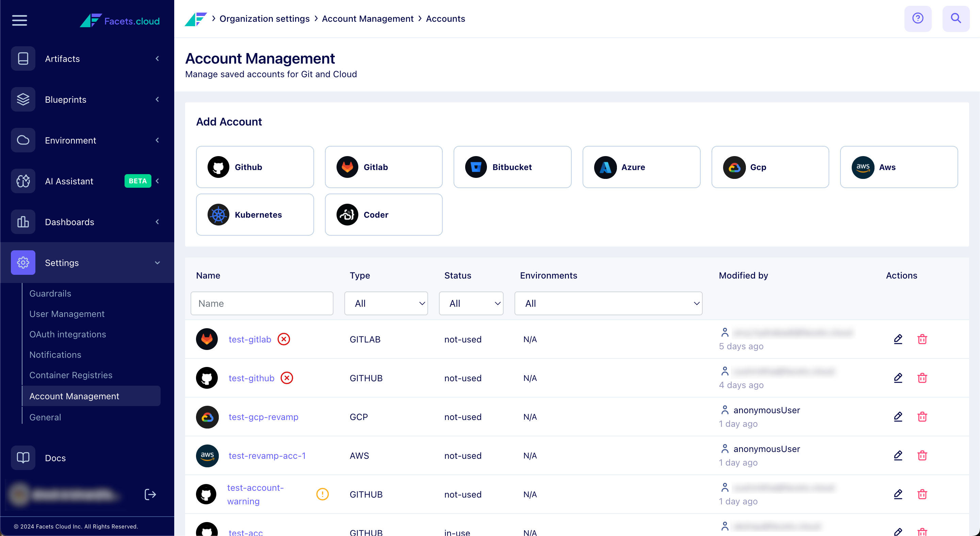Image resolution: width=980 pixels, height=536 pixels.
Task: Go to Organization settings breadcrumb
Action: pyautogui.click(x=264, y=19)
